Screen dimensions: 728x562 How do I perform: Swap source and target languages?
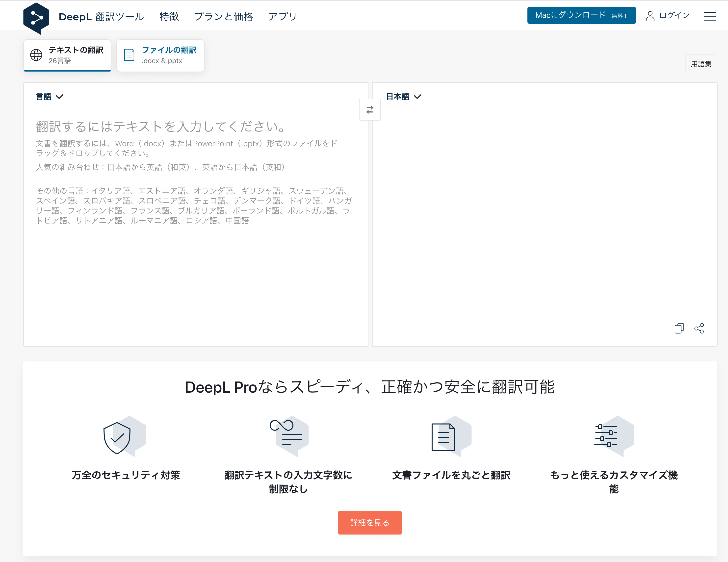[370, 110]
